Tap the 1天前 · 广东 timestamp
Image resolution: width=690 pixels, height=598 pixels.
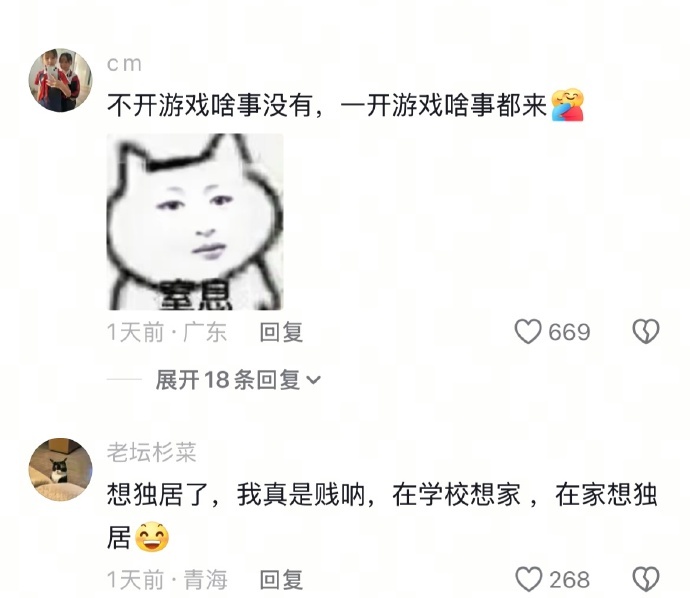pos(167,332)
